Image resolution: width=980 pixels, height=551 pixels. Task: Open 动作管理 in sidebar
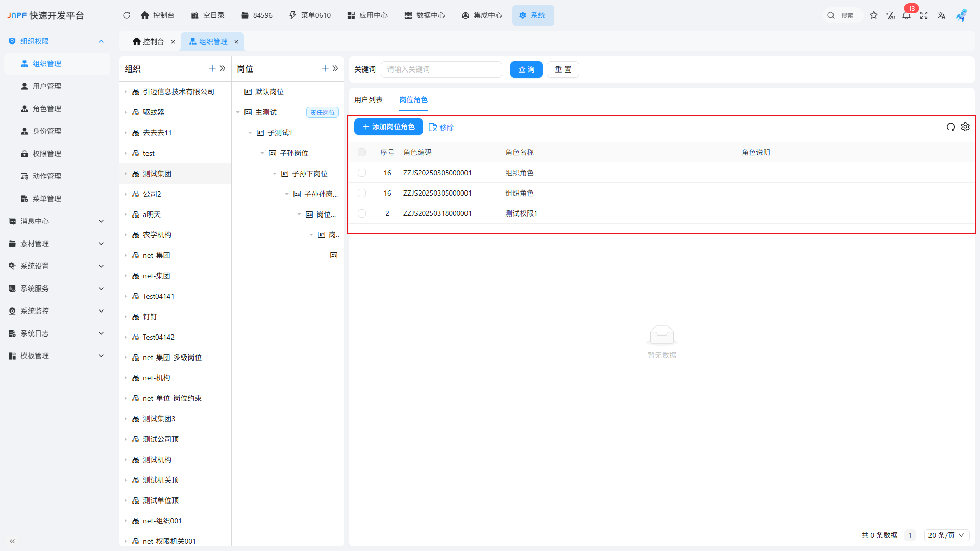[57, 176]
